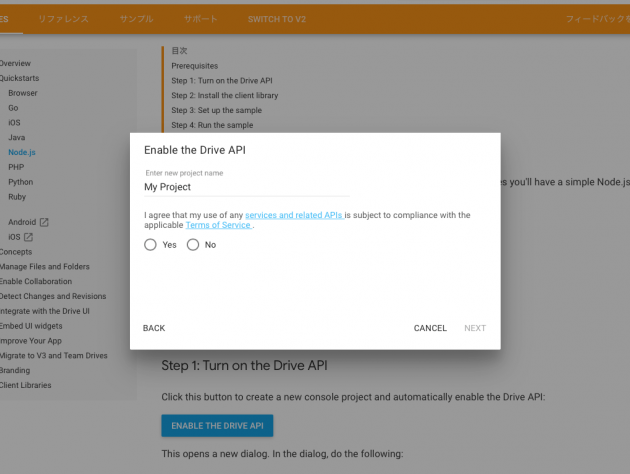The image size is (630, 474).
Task: Open Browser quickstart
Action: (x=23, y=93)
